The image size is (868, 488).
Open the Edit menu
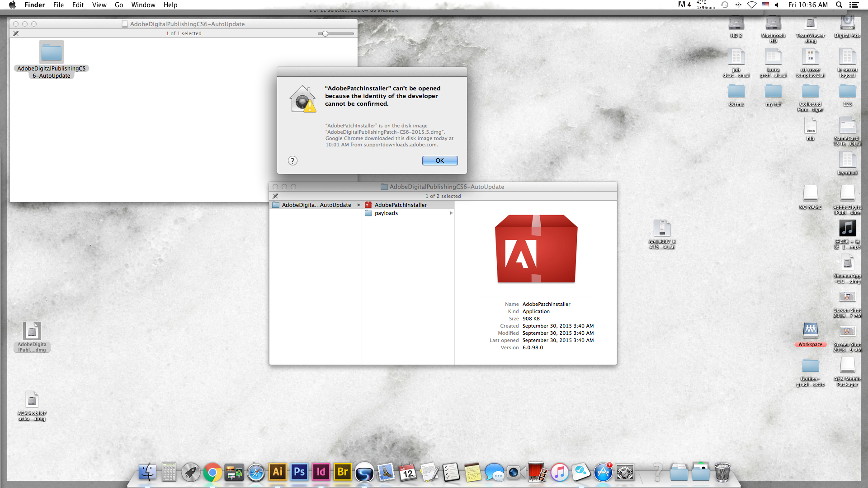click(x=78, y=5)
